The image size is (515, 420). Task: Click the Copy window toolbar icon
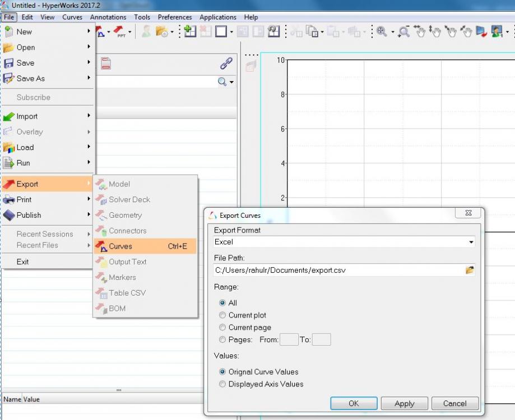click(312, 31)
